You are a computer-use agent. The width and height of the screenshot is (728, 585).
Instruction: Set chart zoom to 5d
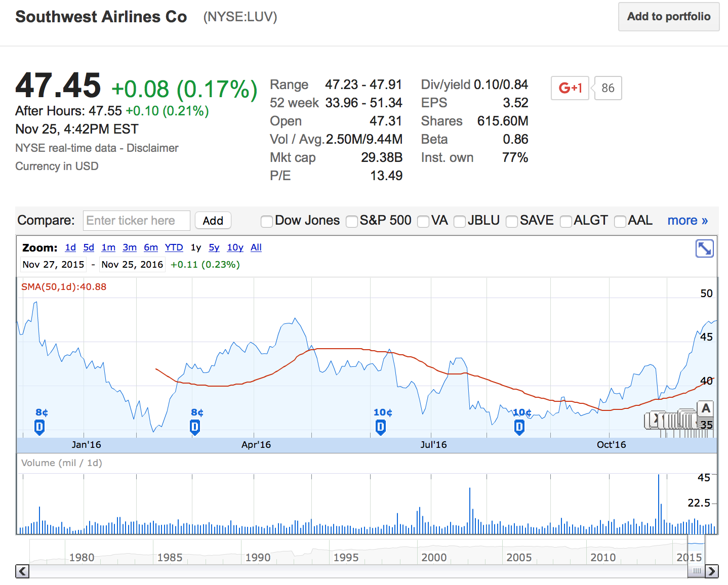click(x=89, y=247)
